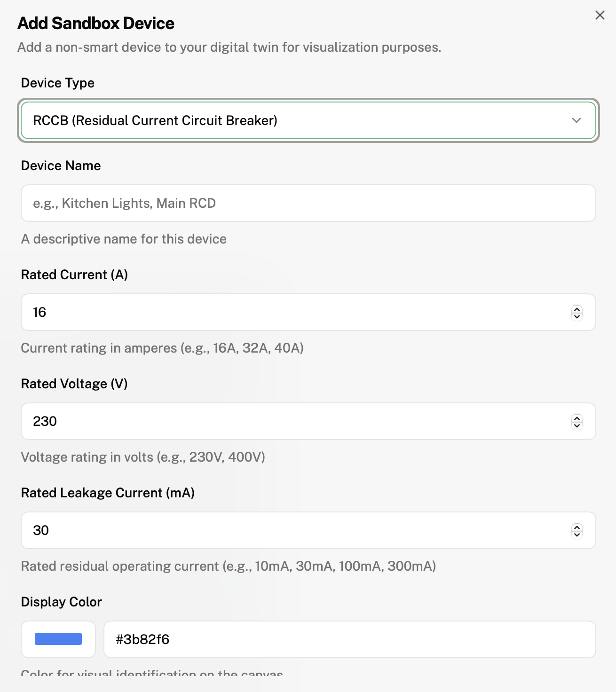Viewport: 616px width, 692px height.
Task: Open the blue Display Color swatch picker
Action: (x=58, y=639)
